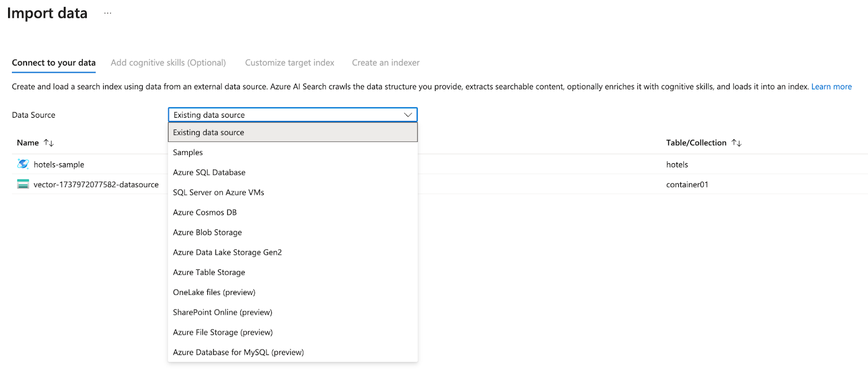Pick OneLake files (preview) option
Viewport: 868px width, 373px height.
click(x=214, y=292)
